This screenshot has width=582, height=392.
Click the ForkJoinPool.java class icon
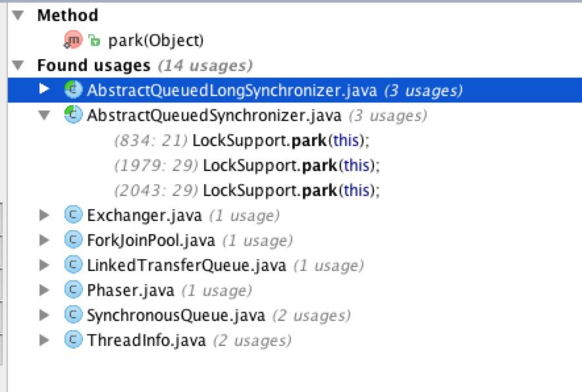(73, 240)
